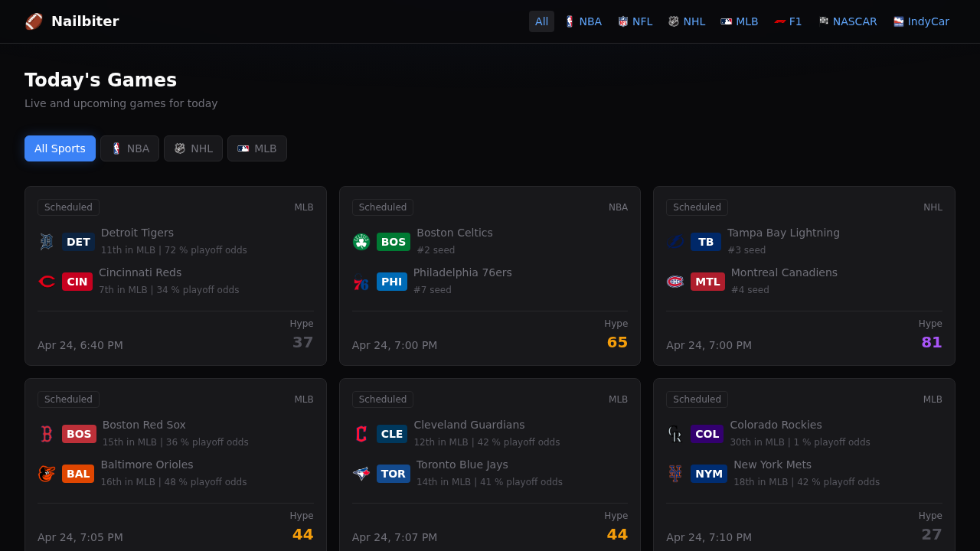
Task: Click the Apr 24, 7:10 PM game time
Action: coord(709,537)
